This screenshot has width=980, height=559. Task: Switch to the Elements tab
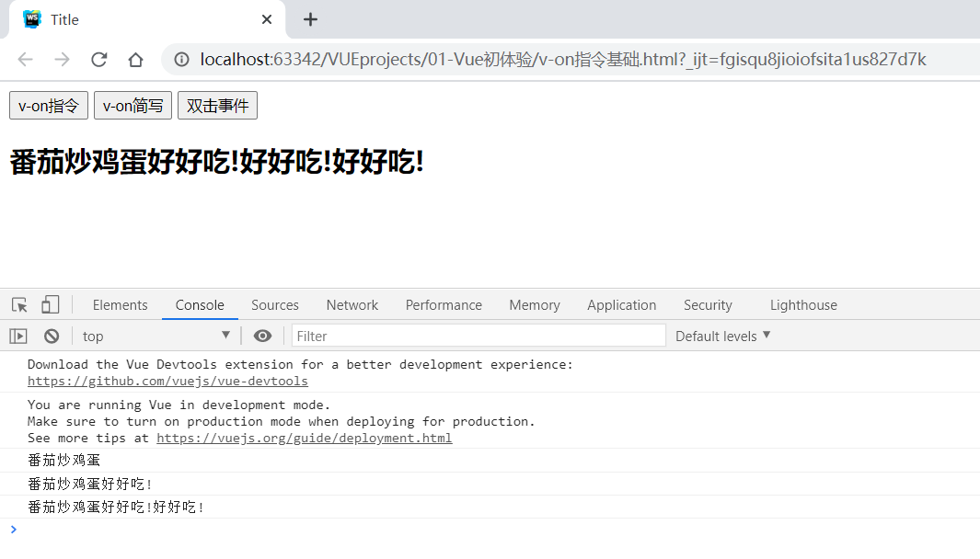120,305
